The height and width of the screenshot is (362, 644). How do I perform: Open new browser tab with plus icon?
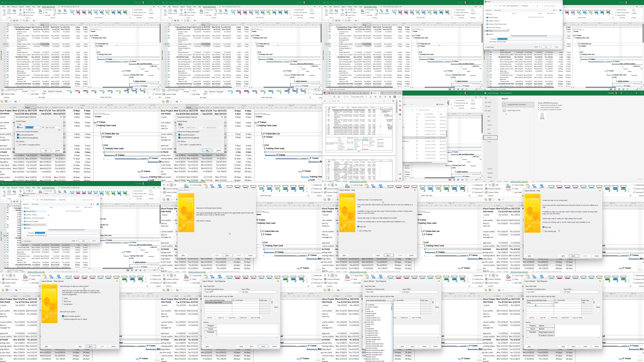(382, 93)
